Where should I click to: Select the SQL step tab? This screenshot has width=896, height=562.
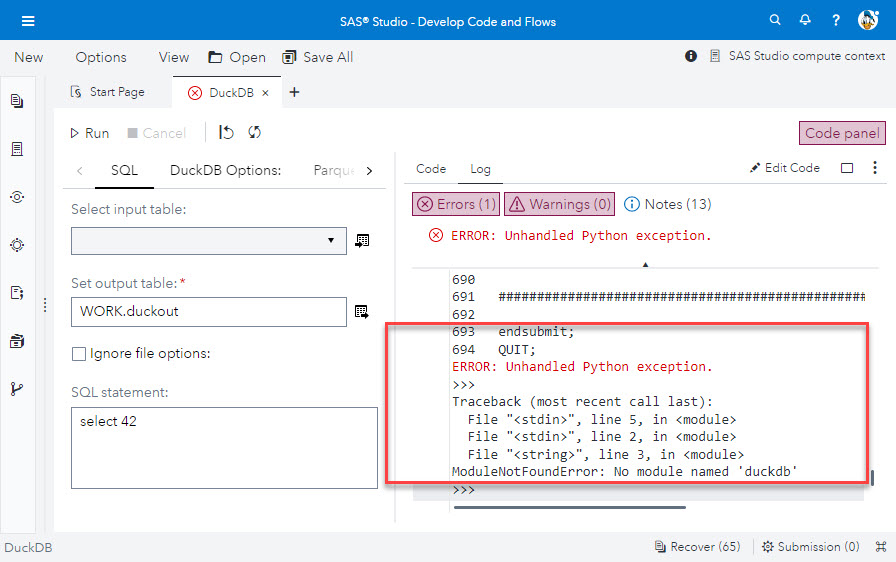pos(124,170)
